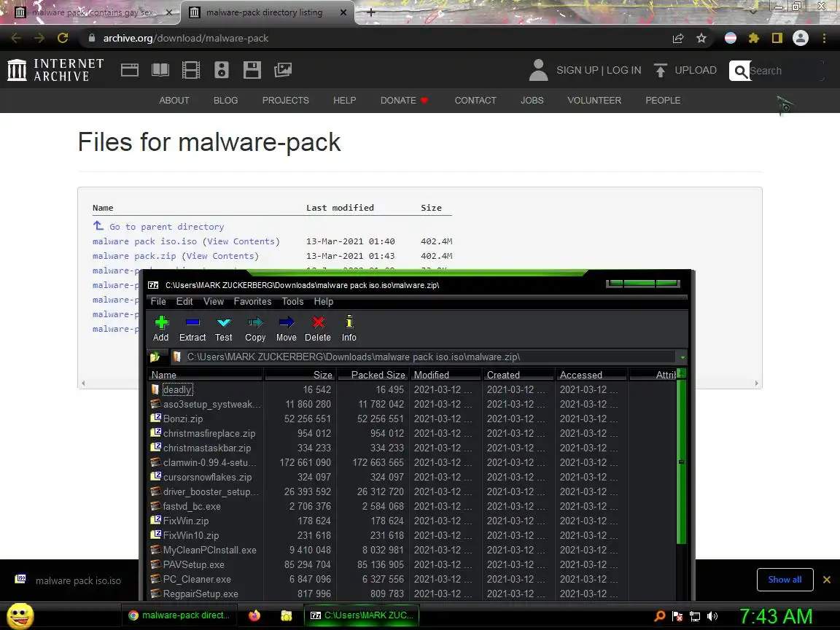Open Chrome extensions puzzle icon
Screen dimensions: 840x630
click(754, 38)
